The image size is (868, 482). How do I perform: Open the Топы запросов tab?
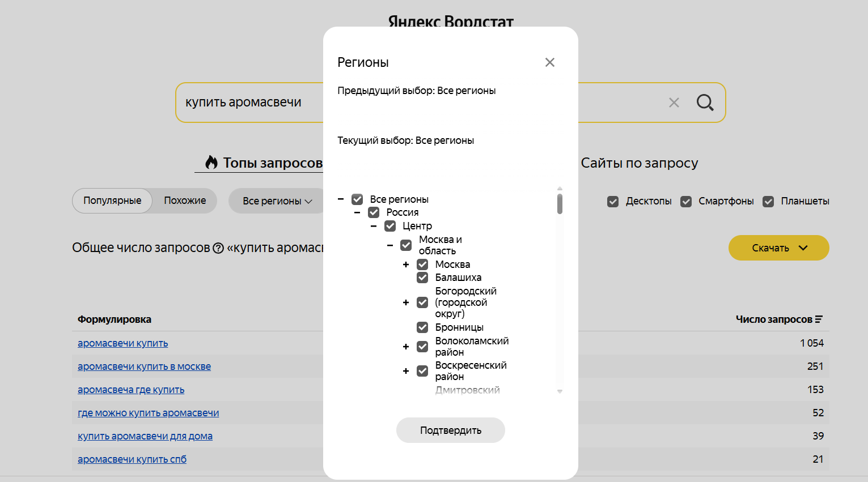pyautogui.click(x=264, y=163)
